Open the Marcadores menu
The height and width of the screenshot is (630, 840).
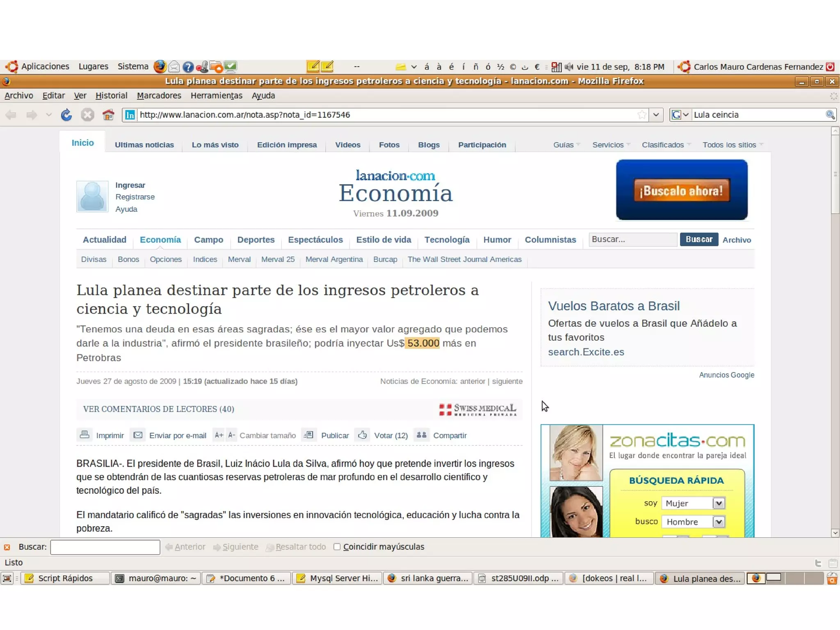(159, 96)
